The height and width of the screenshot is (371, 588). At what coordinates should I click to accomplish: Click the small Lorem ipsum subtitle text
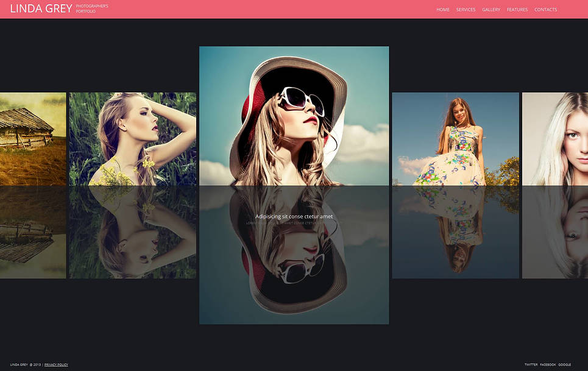coord(285,224)
